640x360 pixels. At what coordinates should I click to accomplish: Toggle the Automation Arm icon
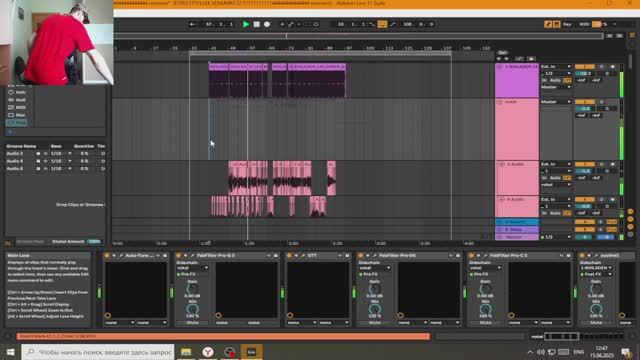tap(291, 24)
